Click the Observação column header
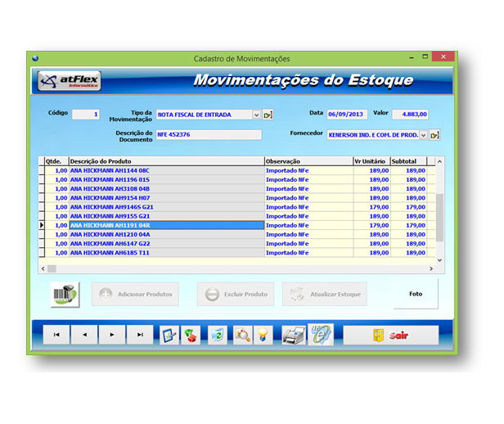 (309, 161)
